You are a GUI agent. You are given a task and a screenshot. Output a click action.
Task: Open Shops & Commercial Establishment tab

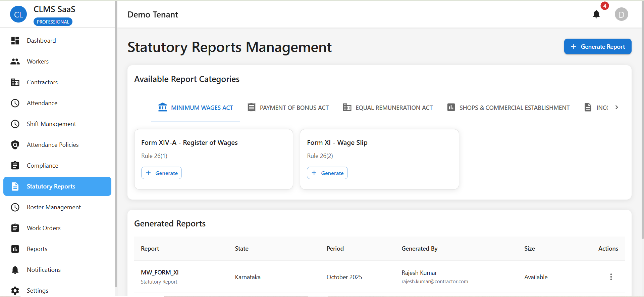tap(508, 108)
